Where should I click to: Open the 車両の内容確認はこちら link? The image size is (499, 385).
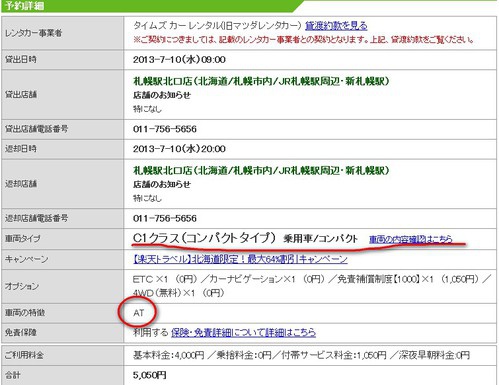tap(411, 239)
